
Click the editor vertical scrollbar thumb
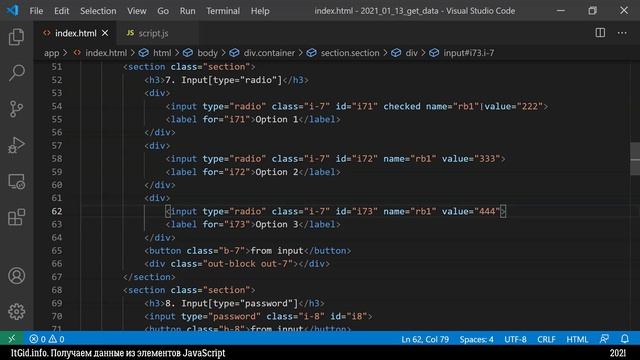click(x=635, y=159)
